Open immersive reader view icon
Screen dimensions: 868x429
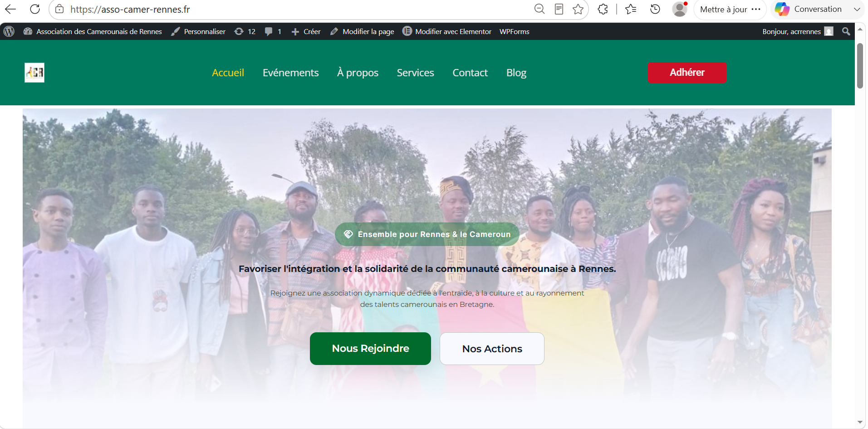[559, 9]
